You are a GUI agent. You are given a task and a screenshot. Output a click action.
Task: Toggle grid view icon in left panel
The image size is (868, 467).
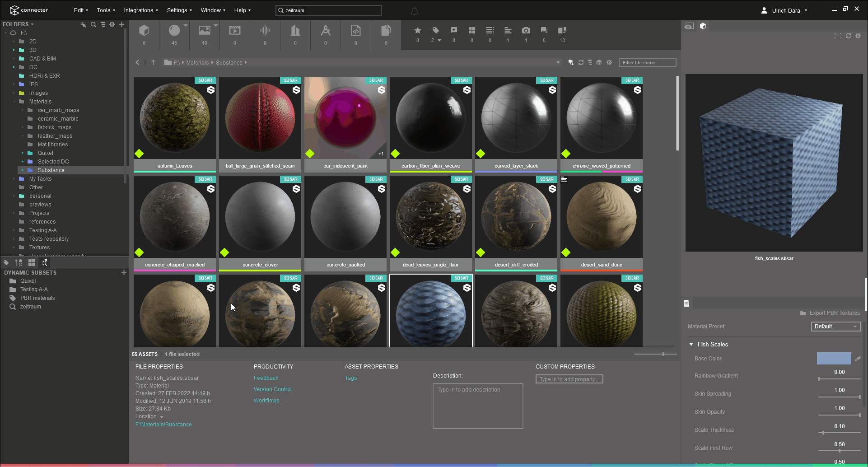[x=32, y=262]
